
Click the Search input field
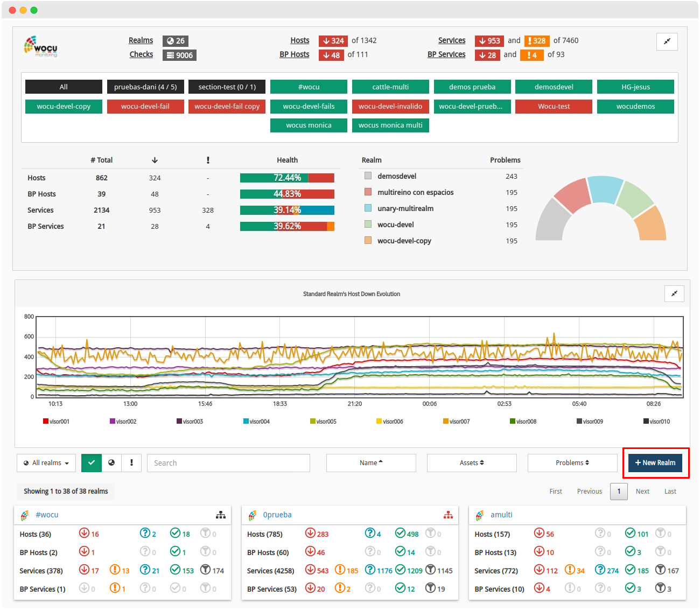click(228, 463)
